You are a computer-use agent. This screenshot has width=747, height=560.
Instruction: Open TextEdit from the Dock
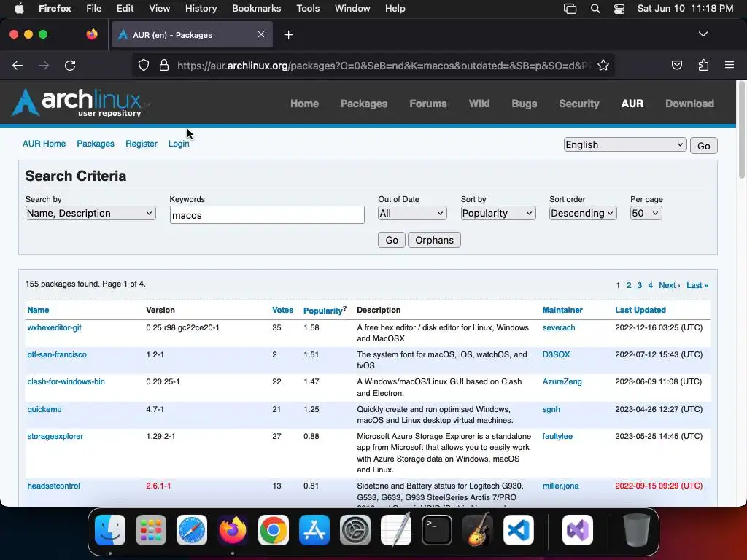(396, 530)
